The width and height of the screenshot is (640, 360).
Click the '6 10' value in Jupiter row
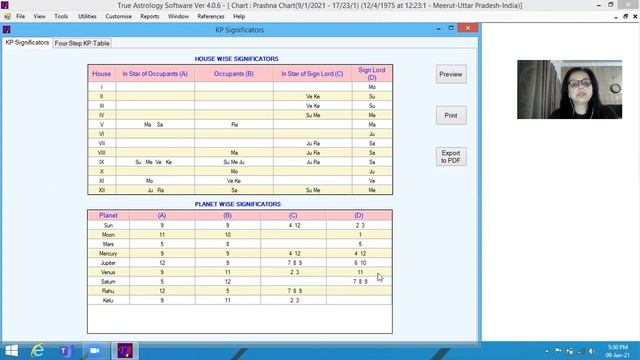click(360, 263)
